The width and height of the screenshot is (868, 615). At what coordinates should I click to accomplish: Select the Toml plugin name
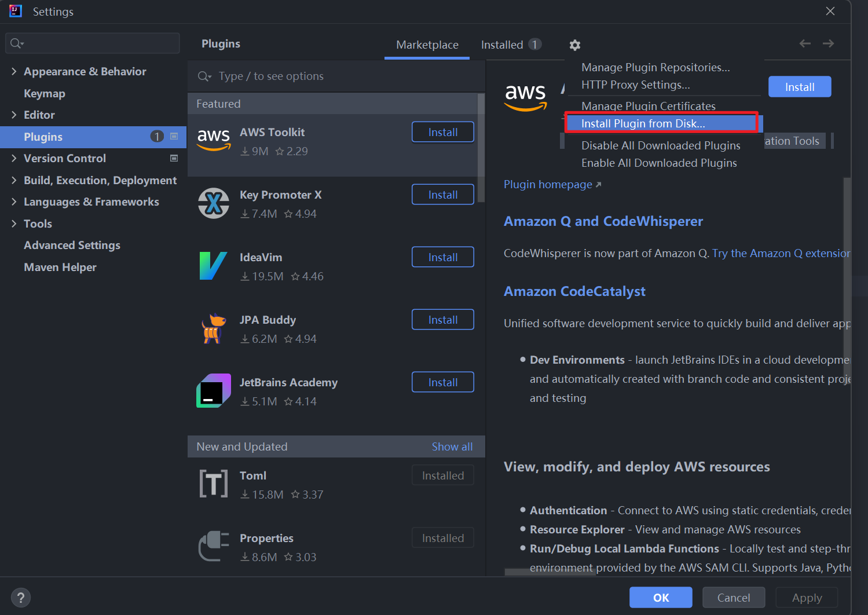point(253,475)
